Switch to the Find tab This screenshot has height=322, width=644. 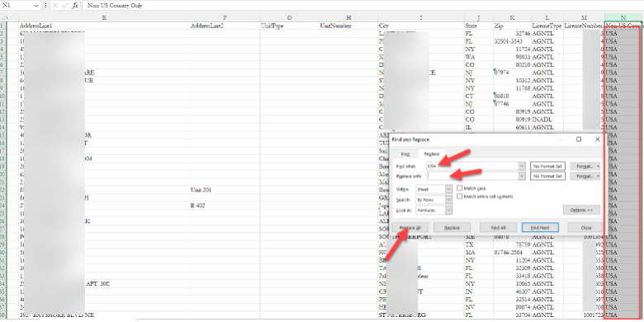(x=405, y=154)
